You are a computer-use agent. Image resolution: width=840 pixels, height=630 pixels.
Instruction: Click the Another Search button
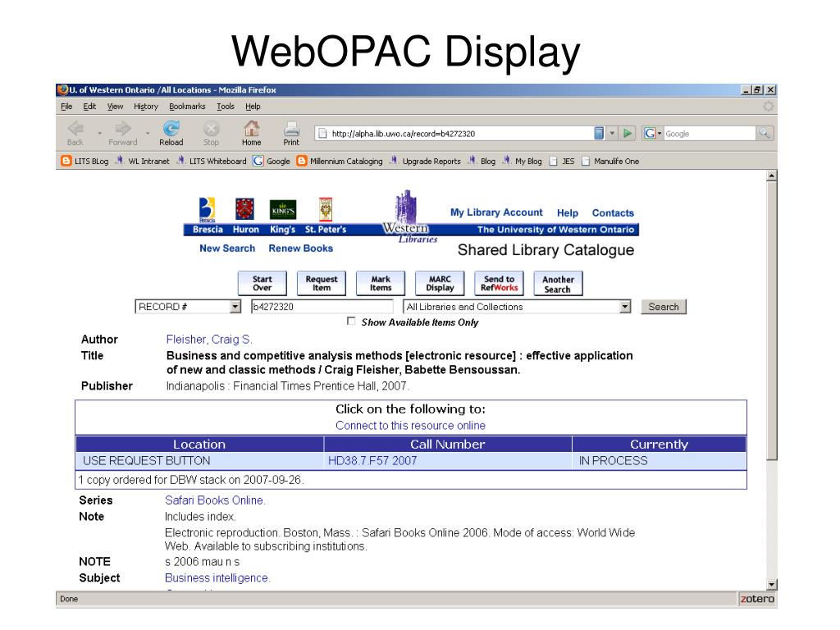click(x=558, y=283)
